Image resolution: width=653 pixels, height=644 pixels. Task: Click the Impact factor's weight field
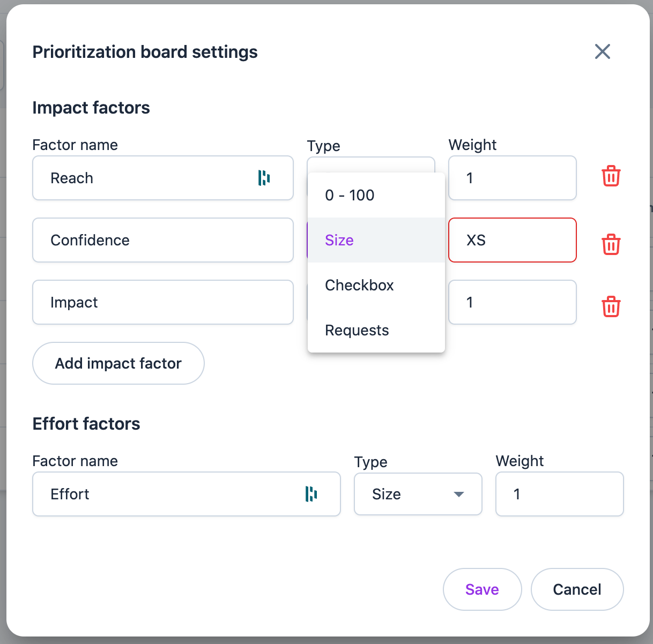click(512, 302)
